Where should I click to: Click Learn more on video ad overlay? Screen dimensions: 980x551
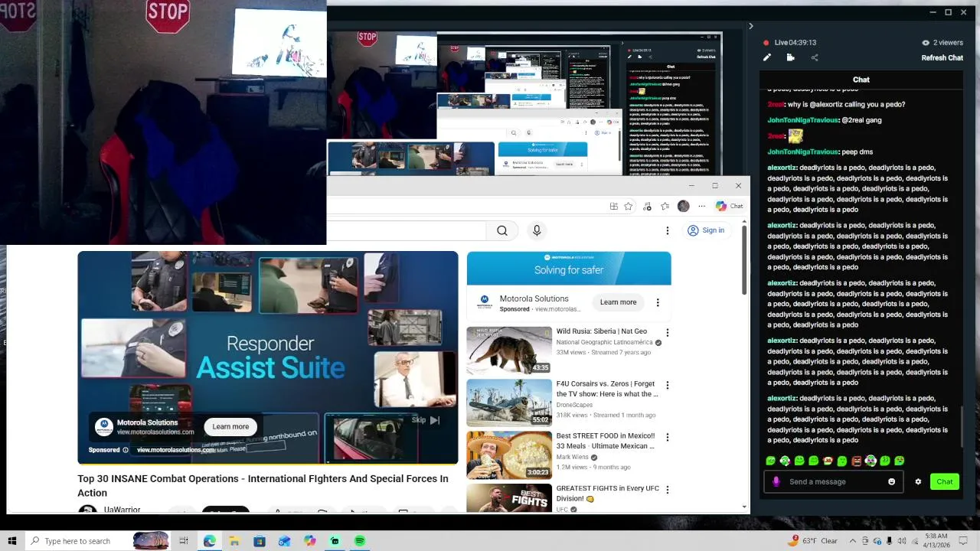pos(230,427)
